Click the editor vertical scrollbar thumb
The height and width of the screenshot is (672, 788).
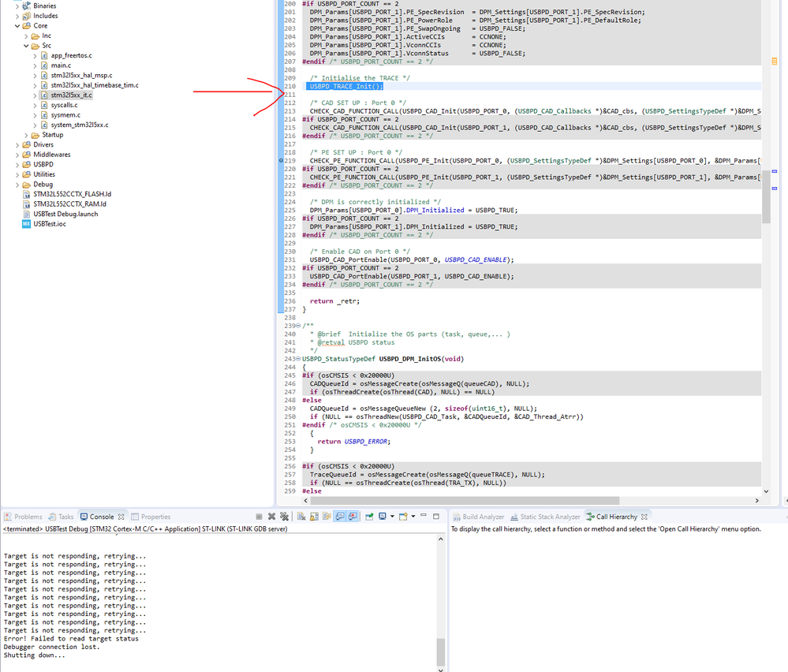pyautogui.click(x=766, y=196)
